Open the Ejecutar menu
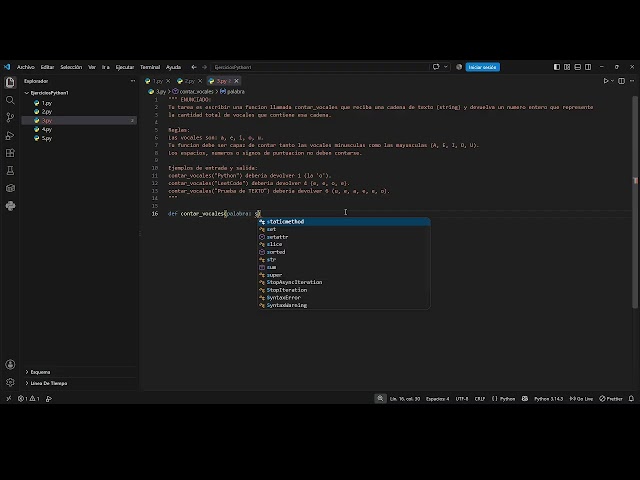640x480 pixels. coord(125,67)
